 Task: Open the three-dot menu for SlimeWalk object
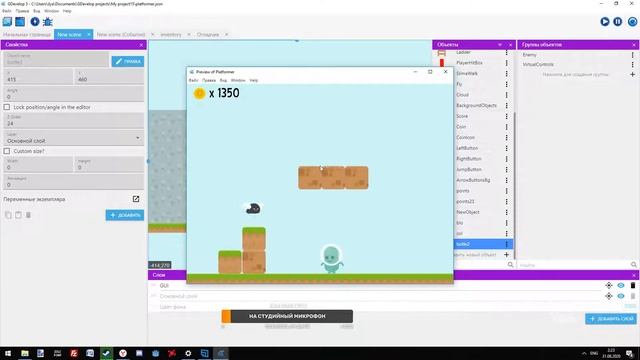[507, 73]
